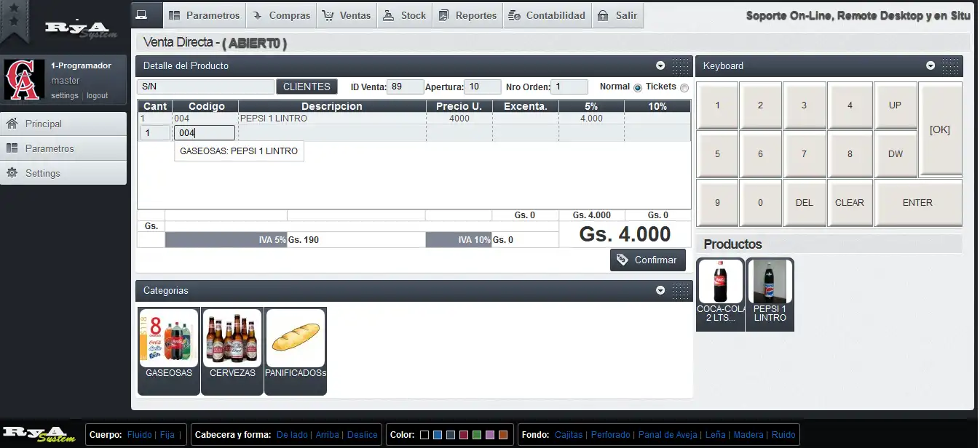Image resolution: width=980 pixels, height=448 pixels.
Task: Click the UP keypad button
Action: 895,105
